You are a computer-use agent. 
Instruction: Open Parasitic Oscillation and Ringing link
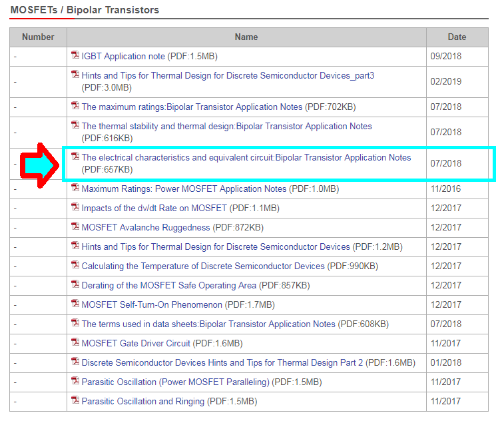[143, 401]
